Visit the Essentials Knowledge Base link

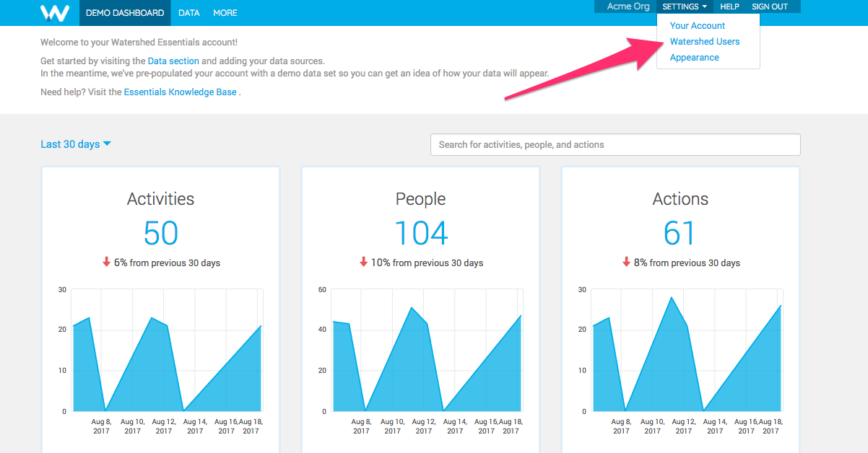[181, 92]
